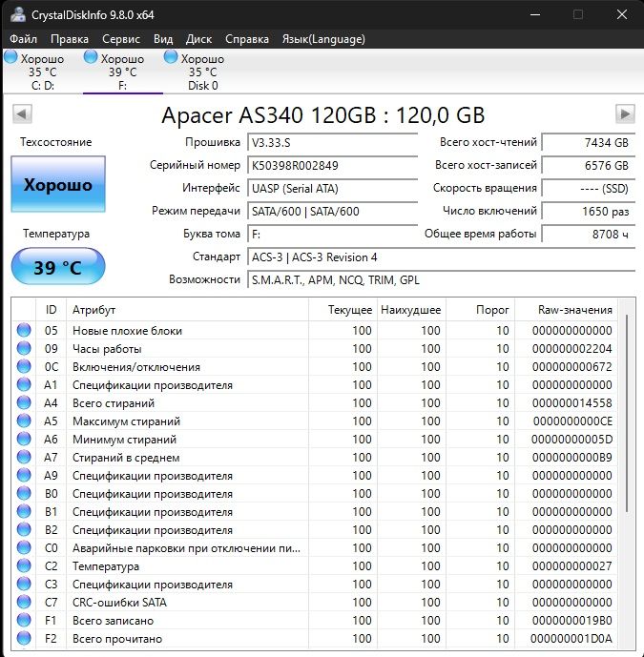
Task: Click the status orb for attribute A4
Action: (24, 402)
